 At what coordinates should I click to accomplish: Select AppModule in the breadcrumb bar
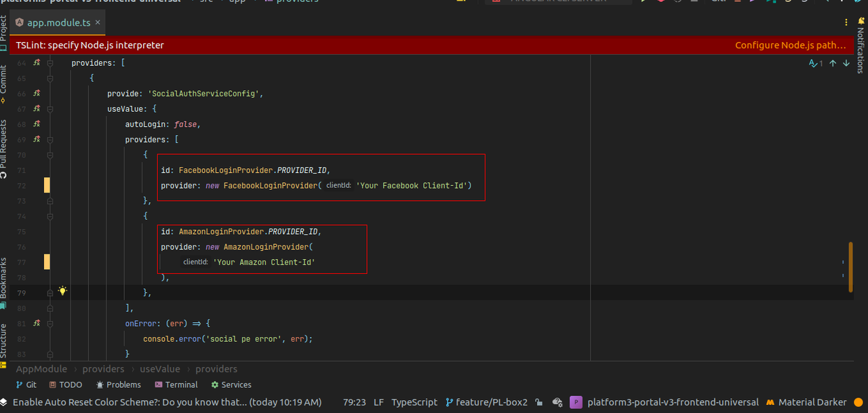point(41,369)
